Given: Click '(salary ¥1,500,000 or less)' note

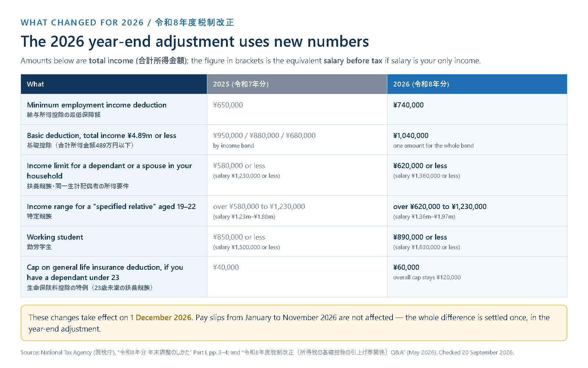Looking at the screenshot, I should (247, 247).
